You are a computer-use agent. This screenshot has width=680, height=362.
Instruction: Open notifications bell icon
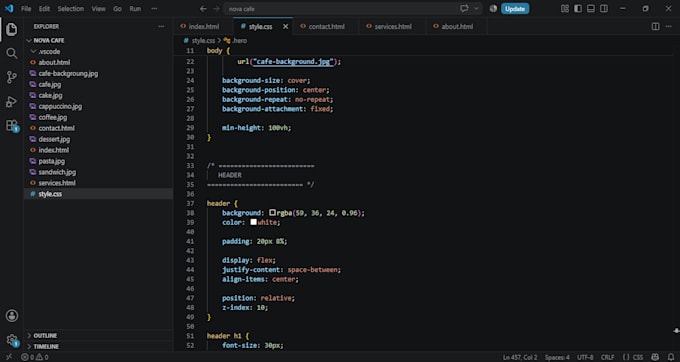(x=671, y=357)
